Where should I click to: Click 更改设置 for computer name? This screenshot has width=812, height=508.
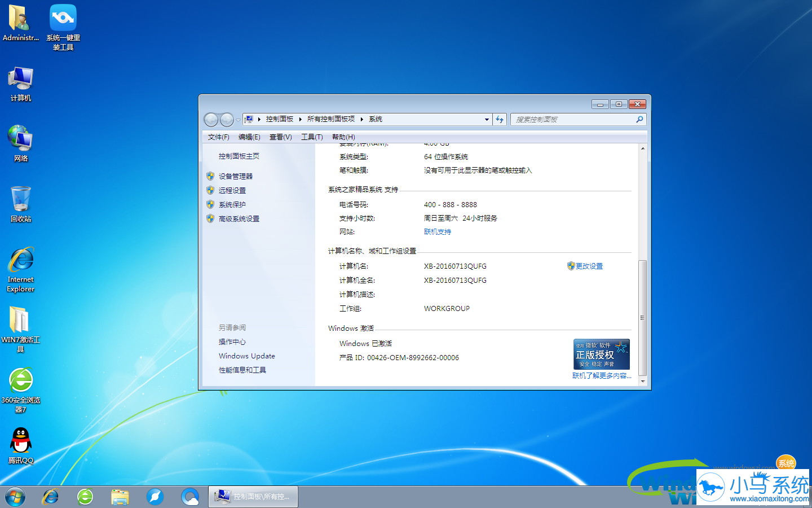click(589, 266)
